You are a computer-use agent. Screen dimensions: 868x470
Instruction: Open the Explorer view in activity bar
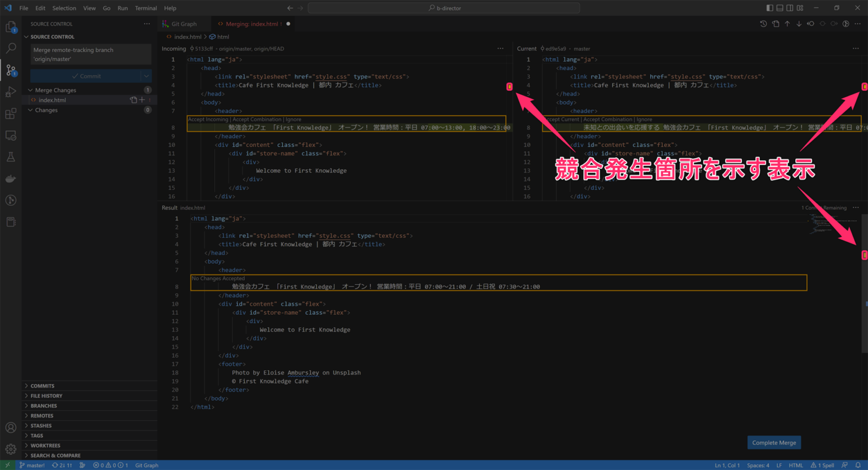(11, 27)
